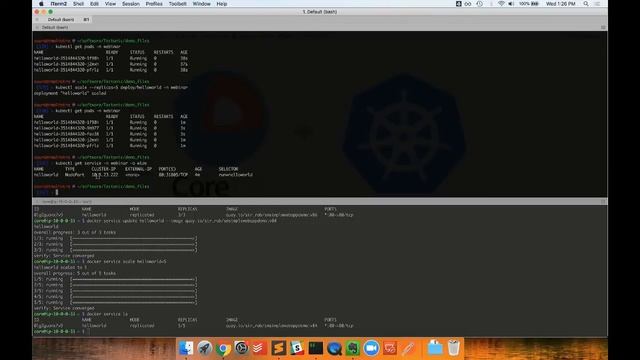The image size is (640, 360).
Task: Click the bottom terminal pane prompt
Action: pos(61,331)
